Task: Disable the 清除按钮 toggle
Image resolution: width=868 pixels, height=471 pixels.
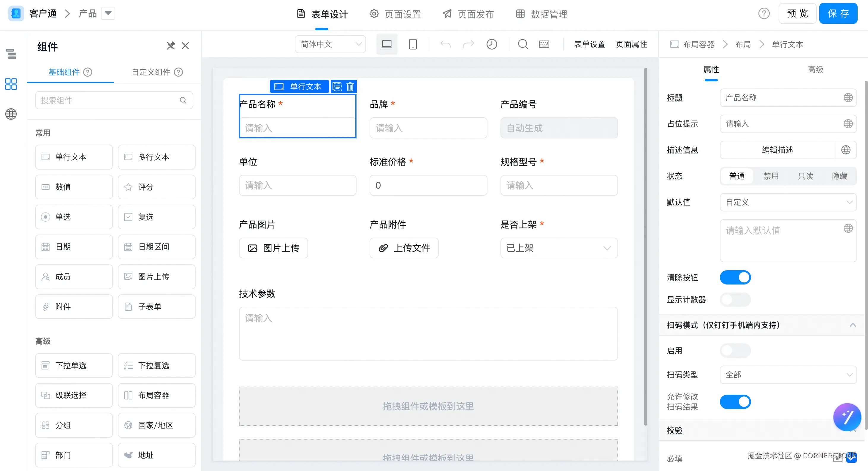Action: [735, 277]
